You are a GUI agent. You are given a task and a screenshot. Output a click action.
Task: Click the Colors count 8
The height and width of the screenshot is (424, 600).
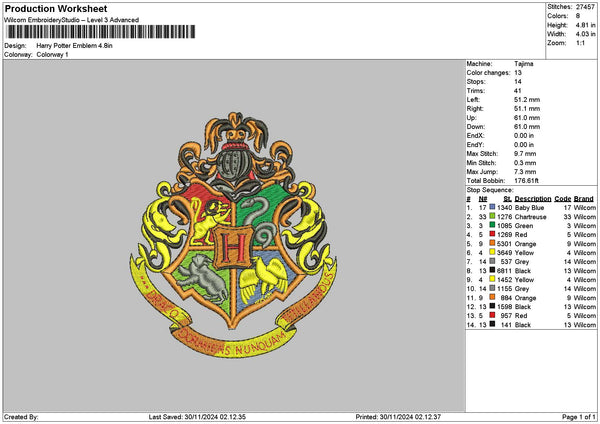click(578, 16)
